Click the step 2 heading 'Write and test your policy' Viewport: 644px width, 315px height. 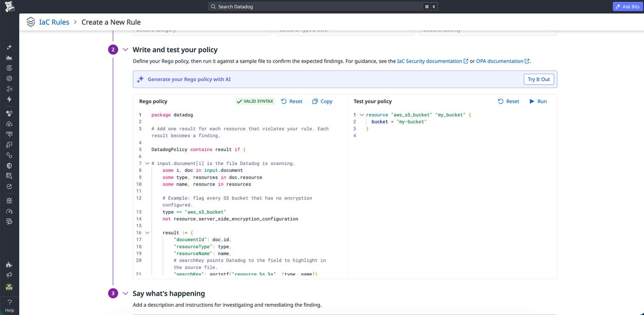175,50
